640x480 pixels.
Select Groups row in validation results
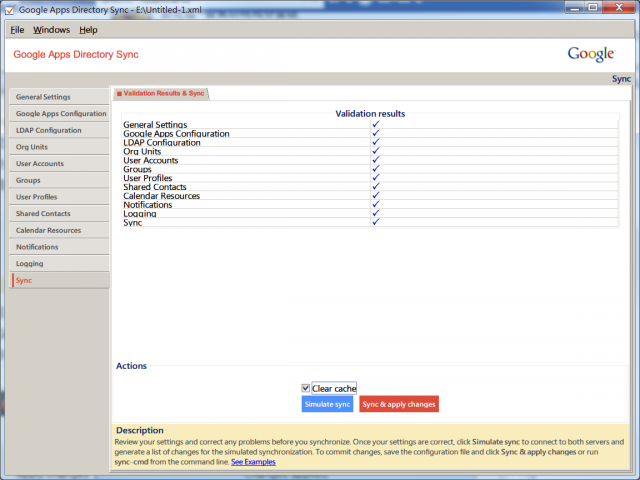pyautogui.click(x=370, y=169)
